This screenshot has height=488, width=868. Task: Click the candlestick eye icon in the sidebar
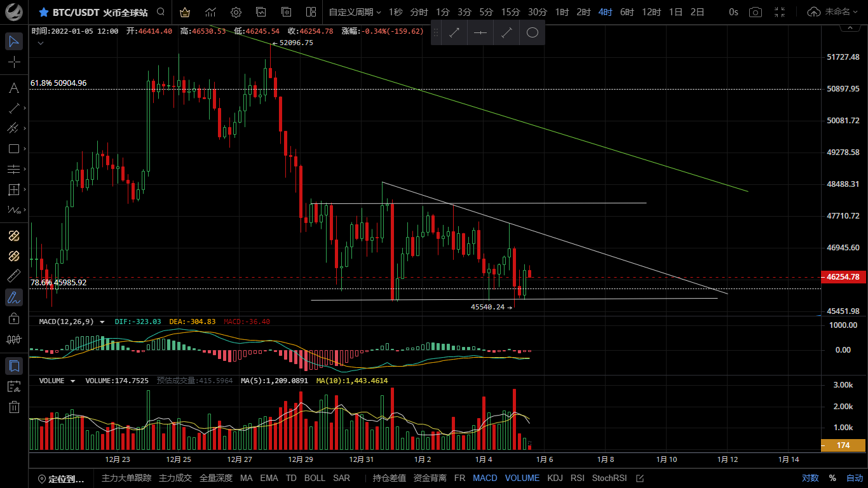(14, 339)
